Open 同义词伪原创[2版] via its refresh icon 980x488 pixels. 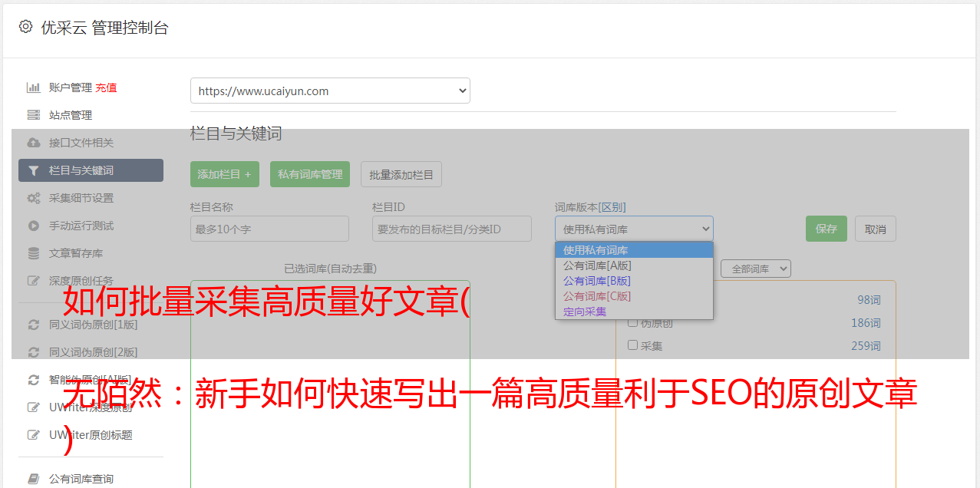33,352
